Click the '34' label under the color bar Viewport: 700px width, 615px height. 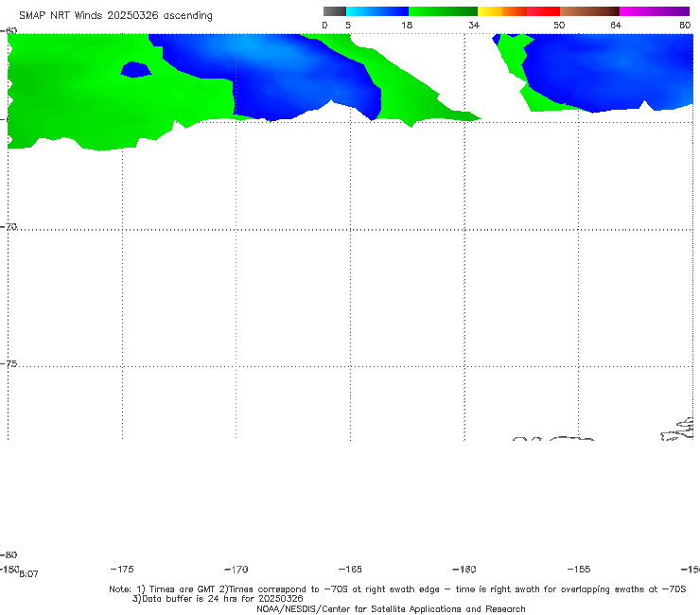[x=474, y=25]
